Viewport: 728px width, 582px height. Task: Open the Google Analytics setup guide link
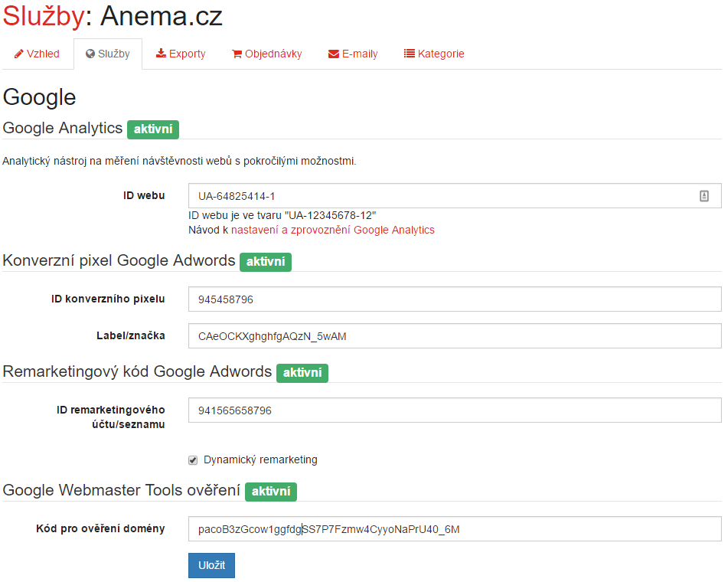[x=332, y=230]
